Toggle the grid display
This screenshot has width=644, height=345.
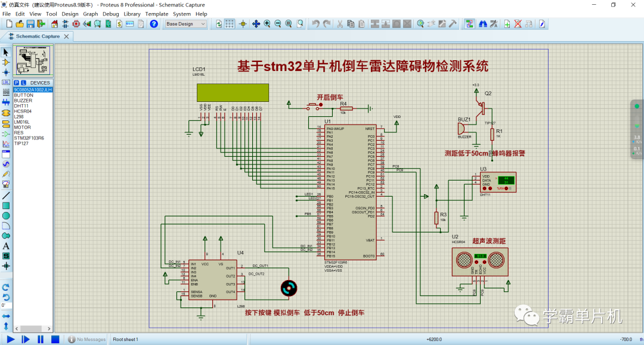229,24
